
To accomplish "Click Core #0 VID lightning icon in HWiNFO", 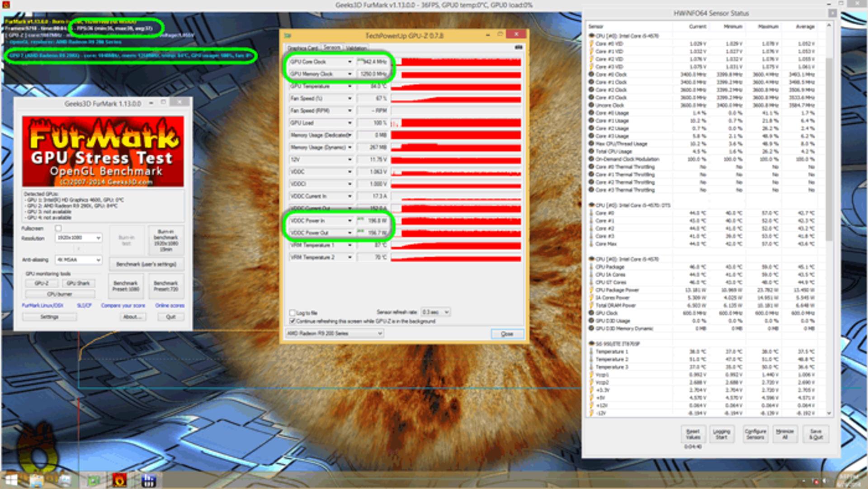I will (591, 43).
